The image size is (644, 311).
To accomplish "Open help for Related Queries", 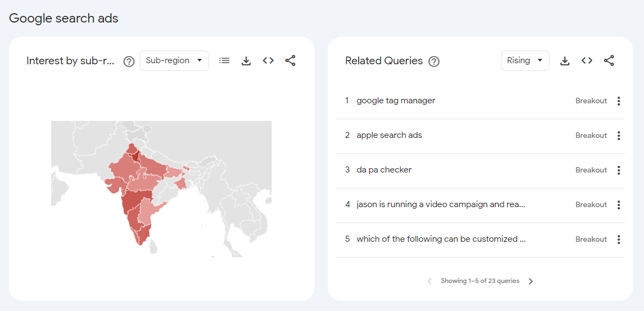I will [x=434, y=61].
